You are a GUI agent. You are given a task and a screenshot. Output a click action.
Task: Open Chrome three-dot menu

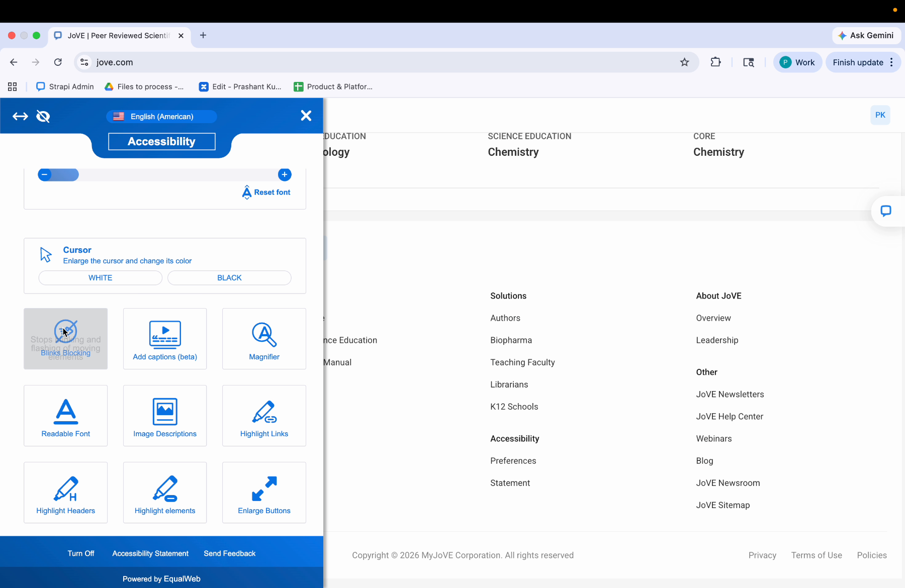891,62
